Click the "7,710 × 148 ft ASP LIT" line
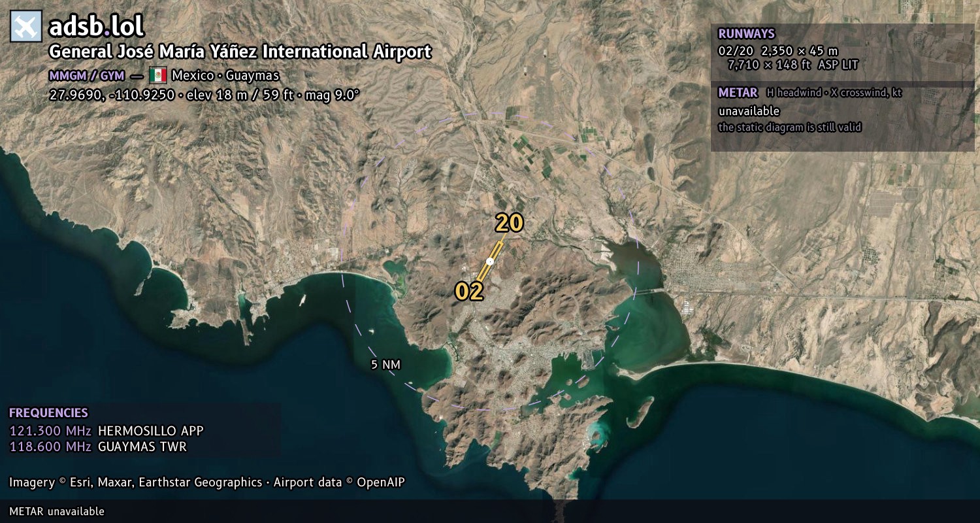Image resolution: width=980 pixels, height=523 pixels. 792,65
